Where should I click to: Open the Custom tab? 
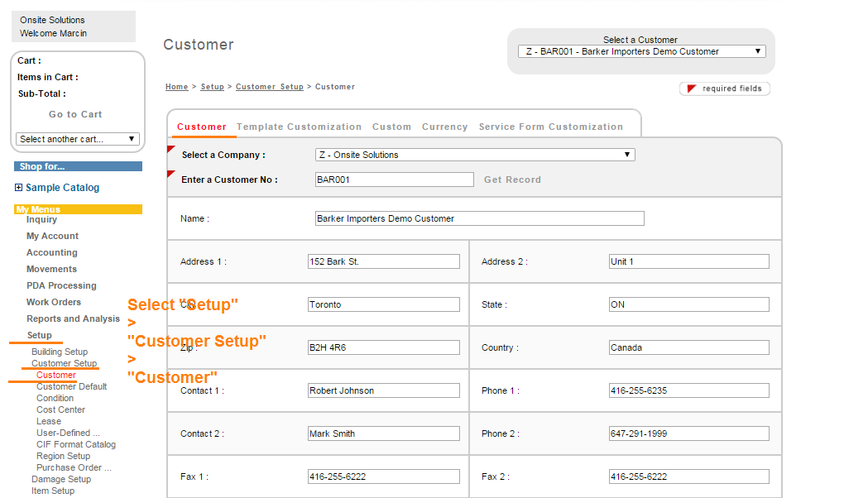point(391,127)
